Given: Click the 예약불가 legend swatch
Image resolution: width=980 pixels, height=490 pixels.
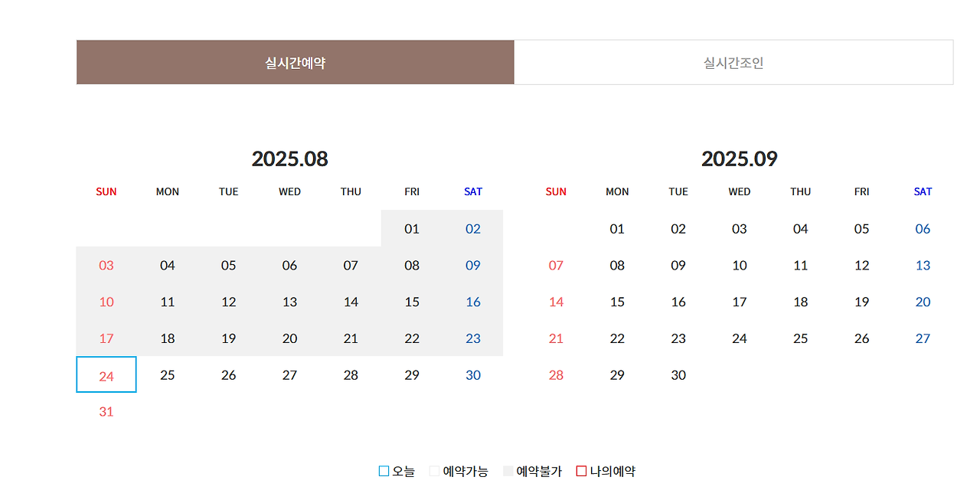Looking at the screenshot, I should [x=508, y=470].
